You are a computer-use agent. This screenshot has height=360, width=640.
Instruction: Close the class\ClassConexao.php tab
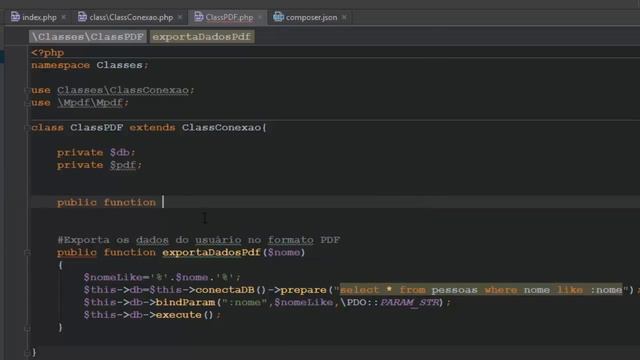tap(180, 17)
